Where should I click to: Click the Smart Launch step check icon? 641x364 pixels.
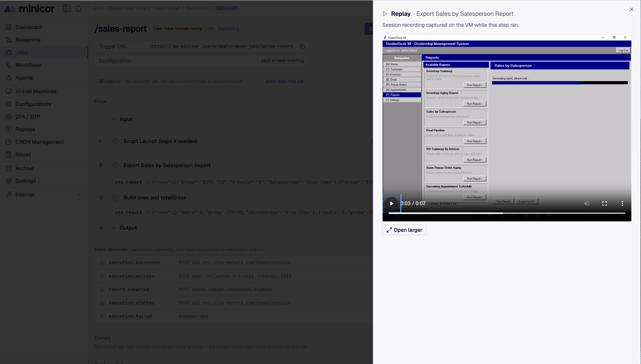point(115,141)
